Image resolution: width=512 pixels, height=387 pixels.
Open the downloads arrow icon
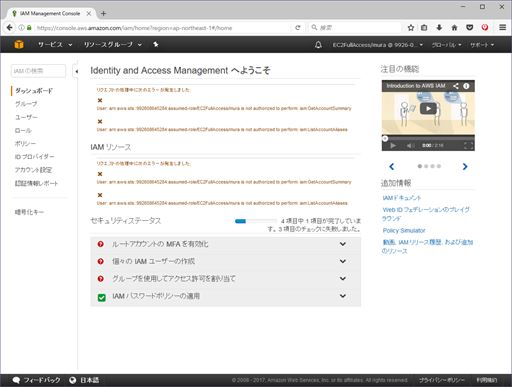[439, 28]
